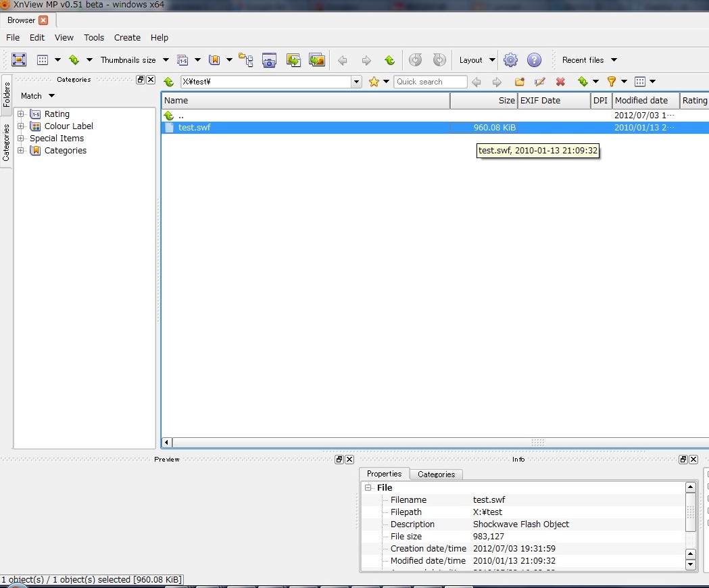Open settings with the gear icon
This screenshot has height=588, width=709.
[510, 59]
